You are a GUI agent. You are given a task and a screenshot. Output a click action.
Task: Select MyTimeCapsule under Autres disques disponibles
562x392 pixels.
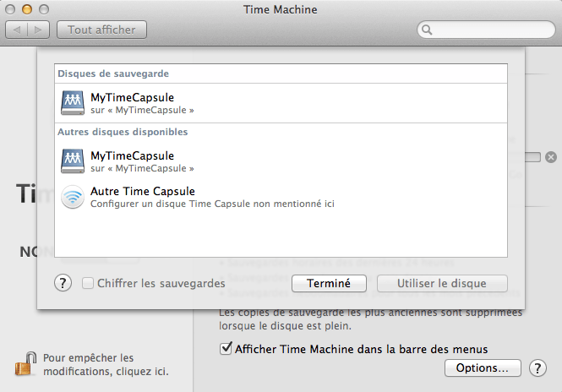[x=281, y=161]
